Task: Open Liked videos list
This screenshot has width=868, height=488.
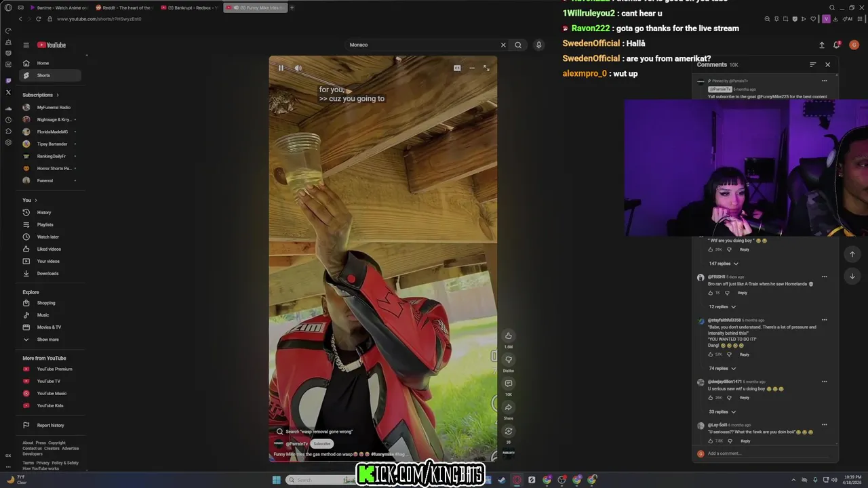Action: coord(50,249)
